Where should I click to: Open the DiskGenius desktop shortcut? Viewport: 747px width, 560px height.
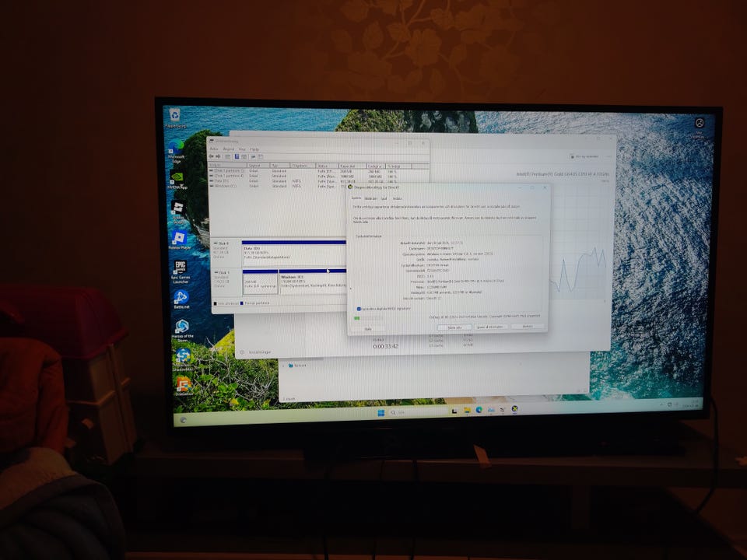(184, 387)
